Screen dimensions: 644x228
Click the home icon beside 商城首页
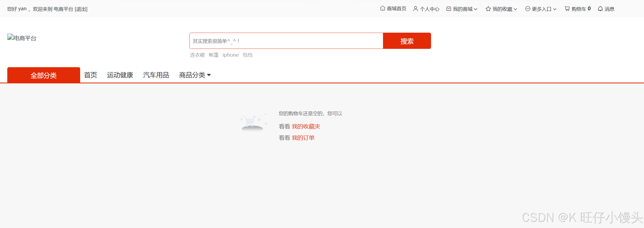[x=382, y=9]
